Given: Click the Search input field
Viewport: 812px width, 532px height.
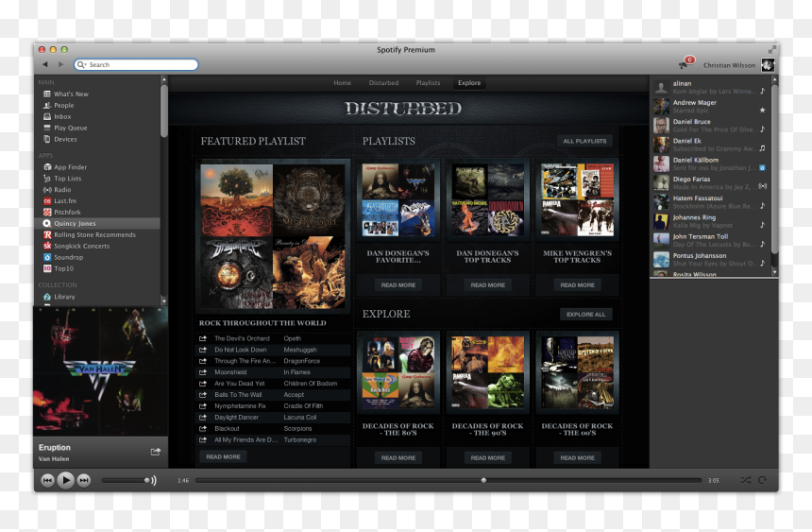Looking at the screenshot, I should (136, 65).
